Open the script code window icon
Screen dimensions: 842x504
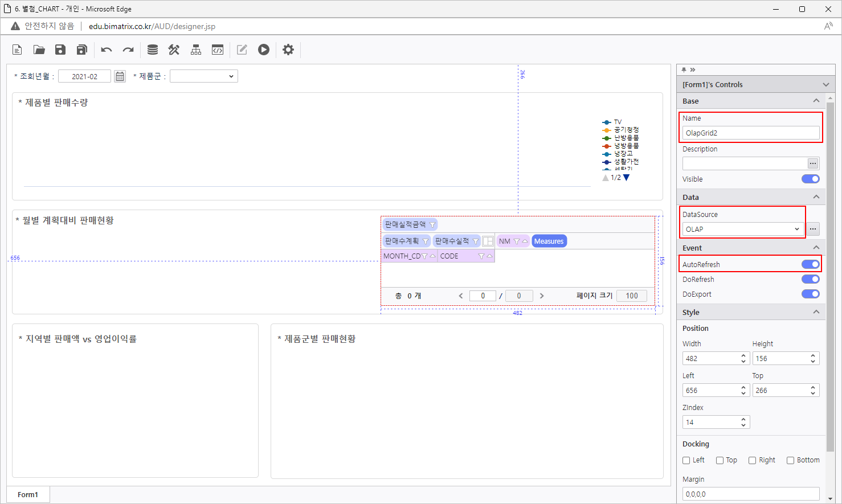(218, 50)
